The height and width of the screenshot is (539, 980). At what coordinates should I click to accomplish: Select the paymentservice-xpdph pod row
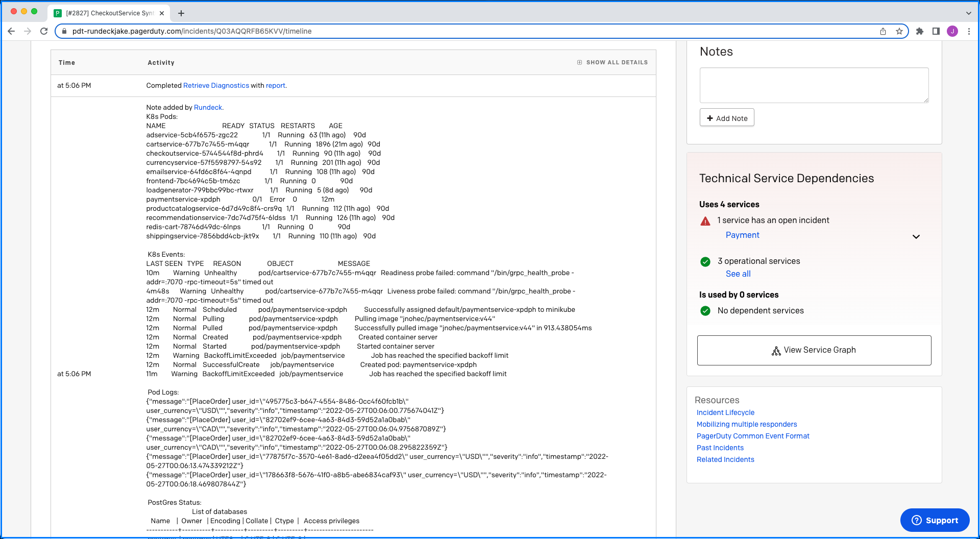pyautogui.click(x=240, y=199)
